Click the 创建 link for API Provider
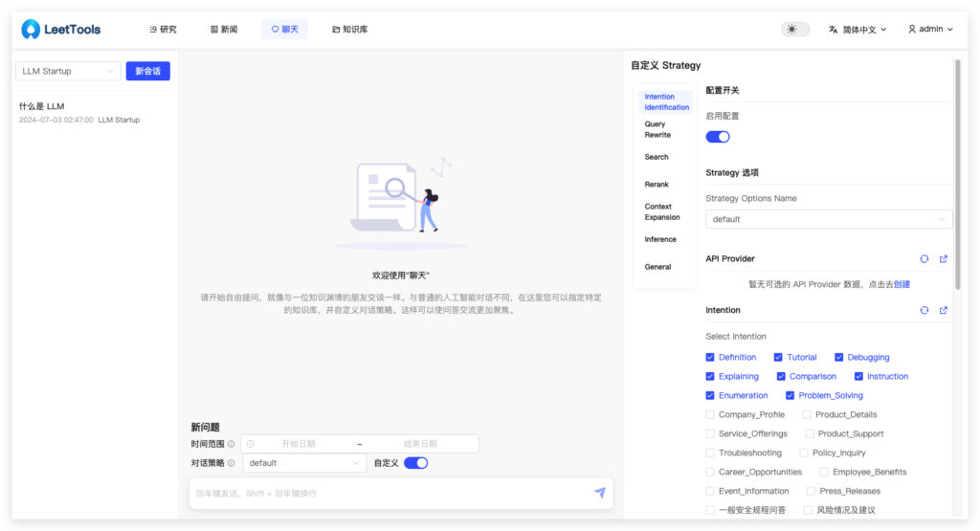Screen dimensions: 980x531 click(902, 284)
